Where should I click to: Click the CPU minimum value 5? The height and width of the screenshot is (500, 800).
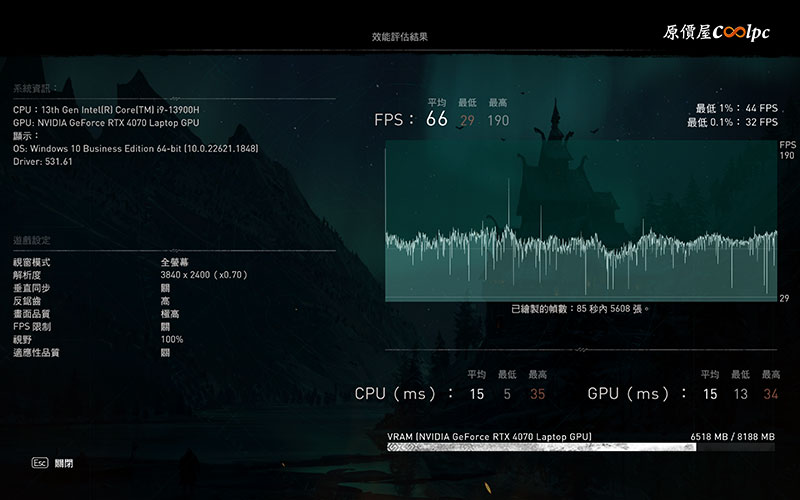point(507,394)
